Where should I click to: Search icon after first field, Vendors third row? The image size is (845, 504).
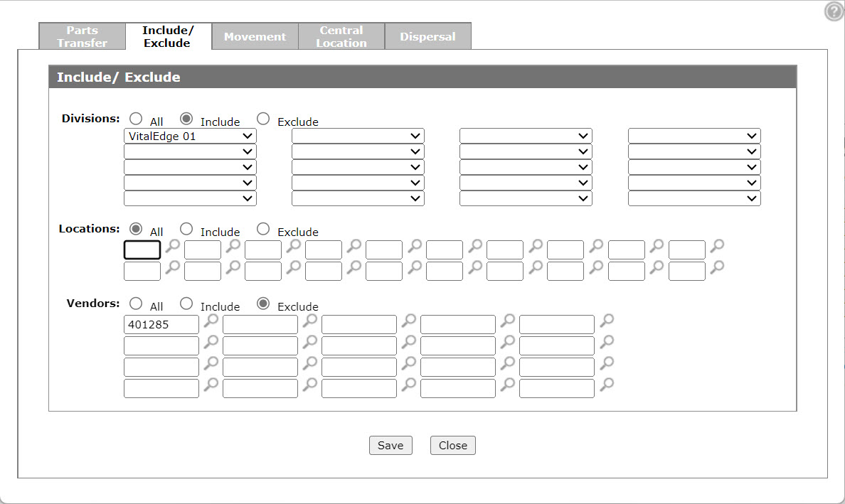coord(211,363)
